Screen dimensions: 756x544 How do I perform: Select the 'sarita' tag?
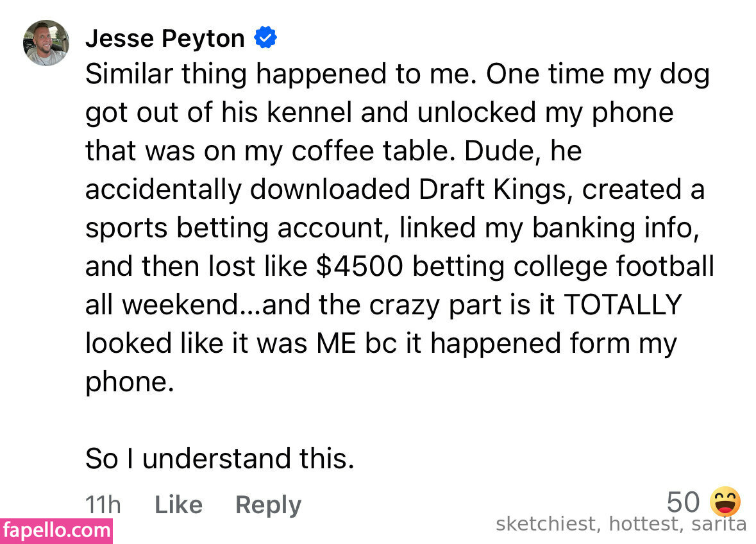(719, 525)
